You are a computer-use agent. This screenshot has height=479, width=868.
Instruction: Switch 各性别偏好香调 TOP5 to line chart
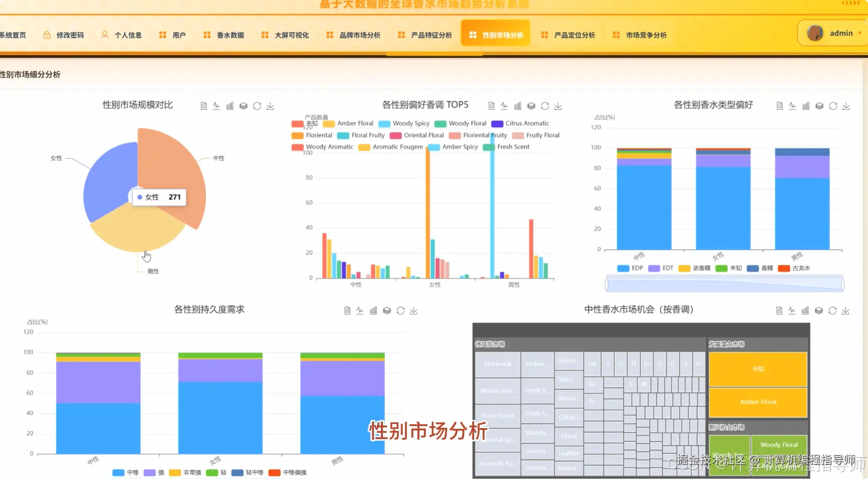504,105
